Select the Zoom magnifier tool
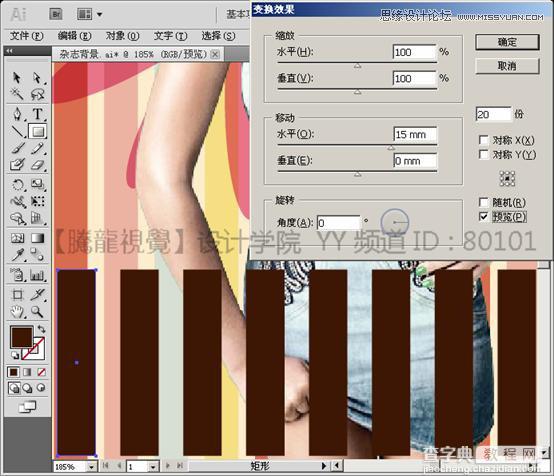The width and height of the screenshot is (554, 476). click(37, 312)
